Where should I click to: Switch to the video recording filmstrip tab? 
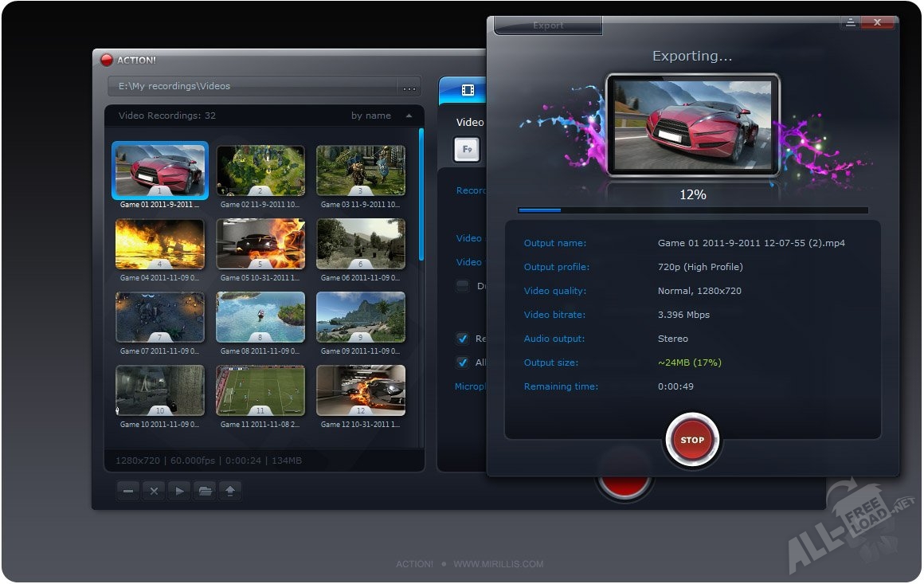coord(468,91)
